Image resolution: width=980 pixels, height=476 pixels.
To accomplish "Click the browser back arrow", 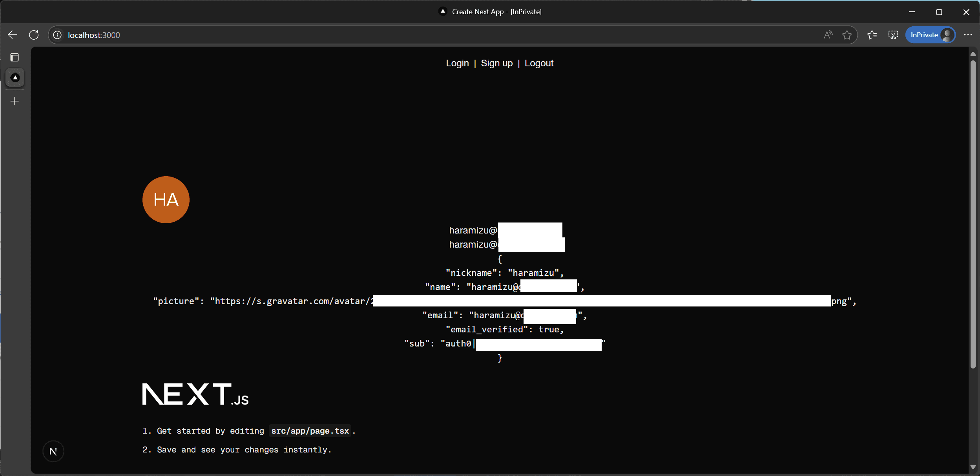I will point(13,35).
